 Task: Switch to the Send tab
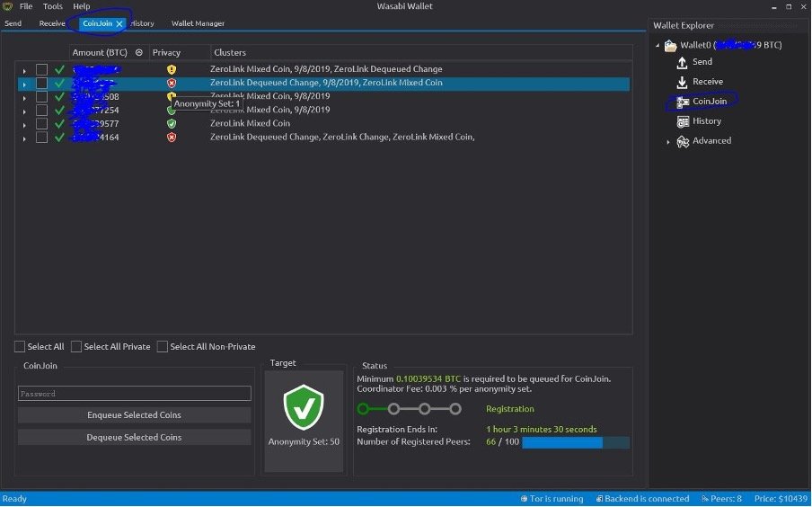coord(13,23)
